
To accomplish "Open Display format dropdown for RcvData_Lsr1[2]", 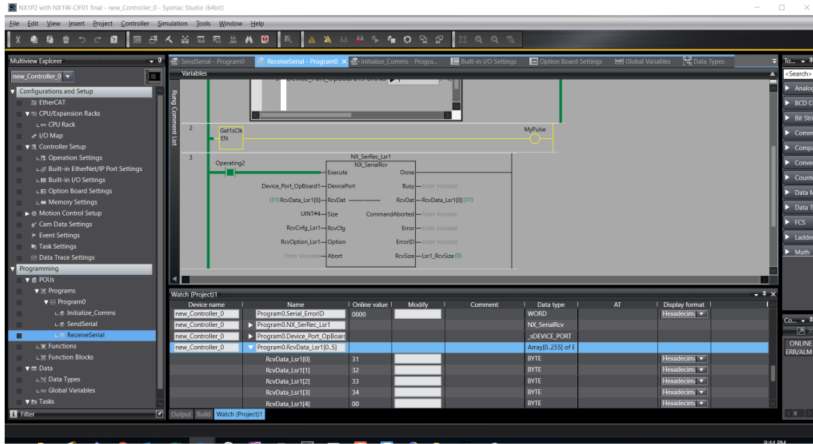I will tap(702, 381).
